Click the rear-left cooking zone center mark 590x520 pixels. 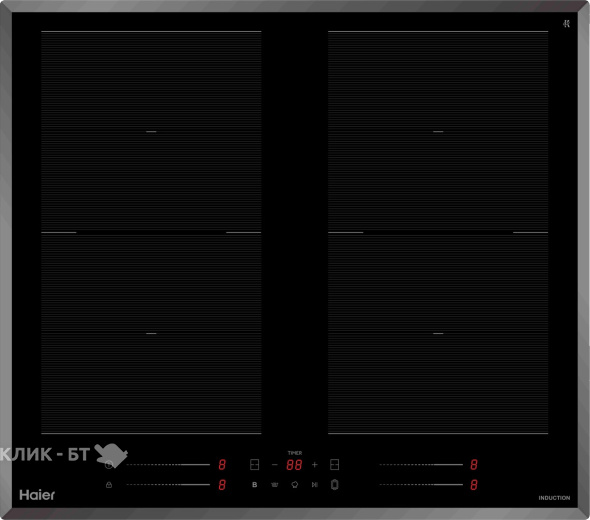(x=151, y=132)
